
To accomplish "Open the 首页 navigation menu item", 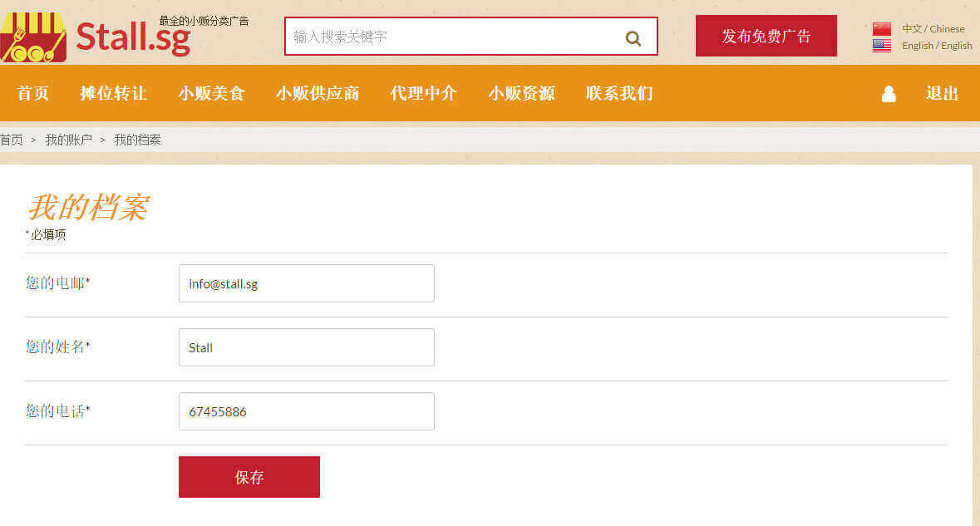I will tap(33, 93).
